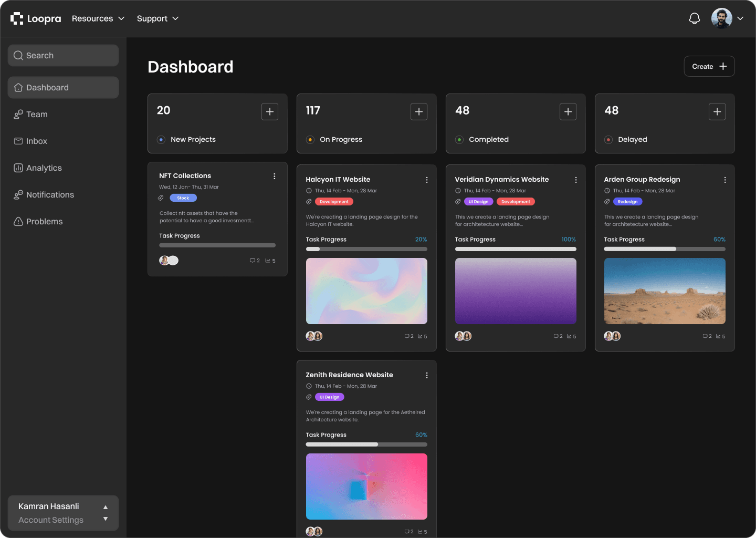756x538 pixels.
Task: Collapse the Kamran Hasanli account panel
Action: [x=106, y=506]
